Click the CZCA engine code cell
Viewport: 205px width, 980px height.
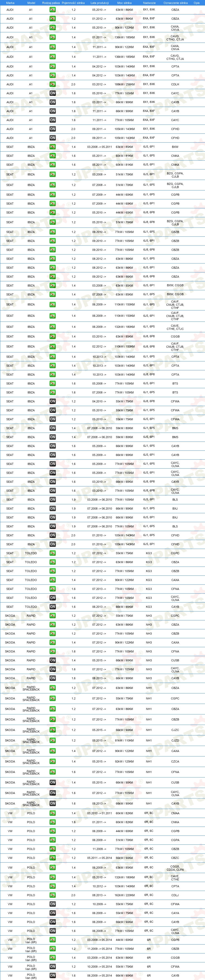[x=175, y=762]
